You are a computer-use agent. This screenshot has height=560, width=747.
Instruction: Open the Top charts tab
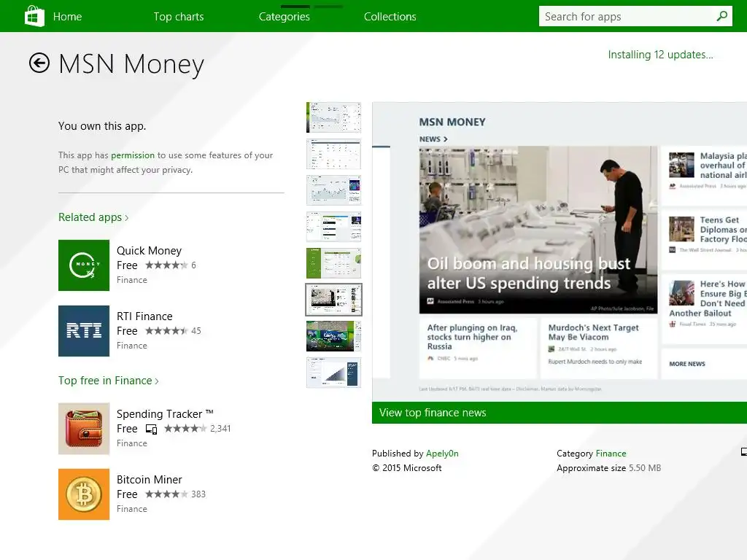pos(179,17)
